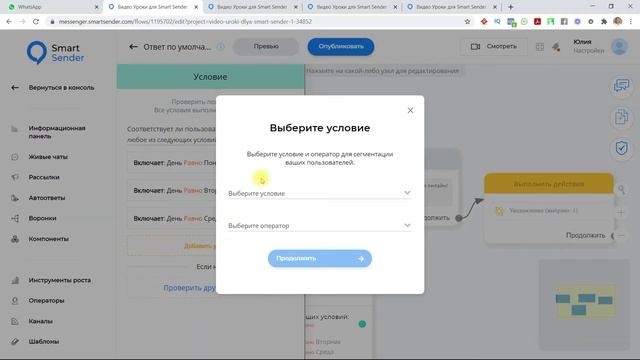The image size is (640, 360).
Task: Zoom in with plus icon on canvas
Action: coord(621,212)
